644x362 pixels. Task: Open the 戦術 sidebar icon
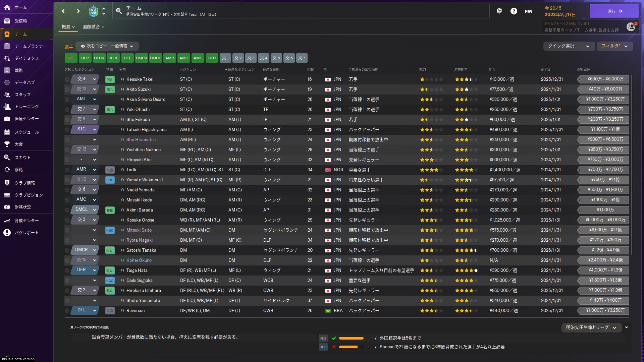pos(7,70)
